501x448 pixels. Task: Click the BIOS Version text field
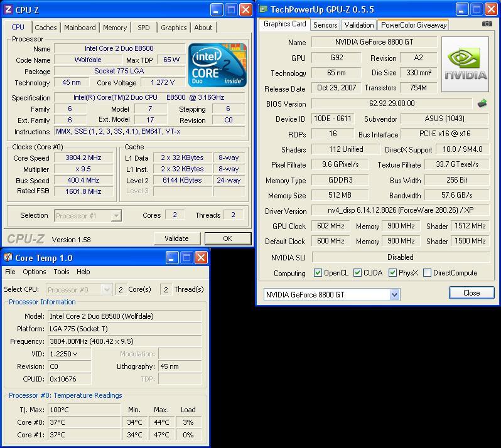[x=391, y=104]
